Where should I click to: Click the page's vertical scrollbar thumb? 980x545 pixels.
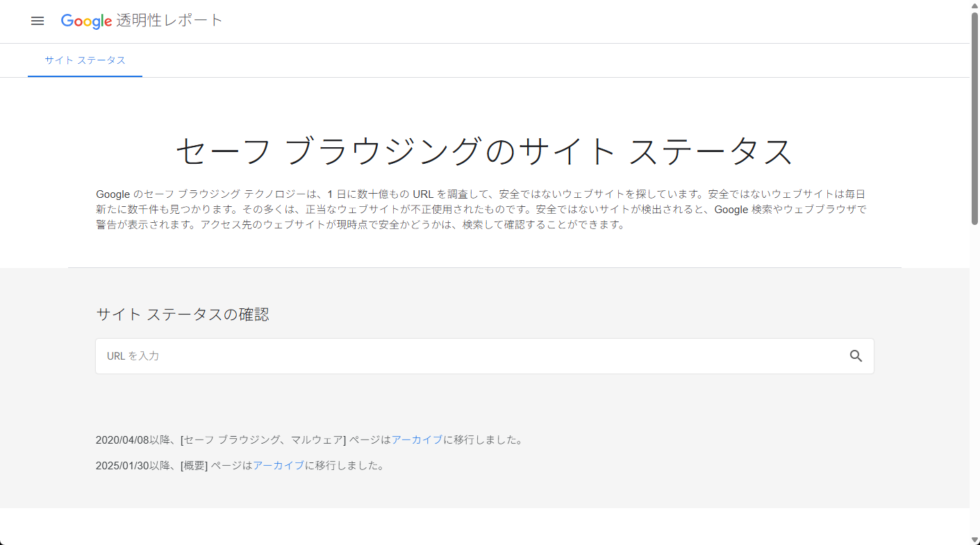click(974, 118)
